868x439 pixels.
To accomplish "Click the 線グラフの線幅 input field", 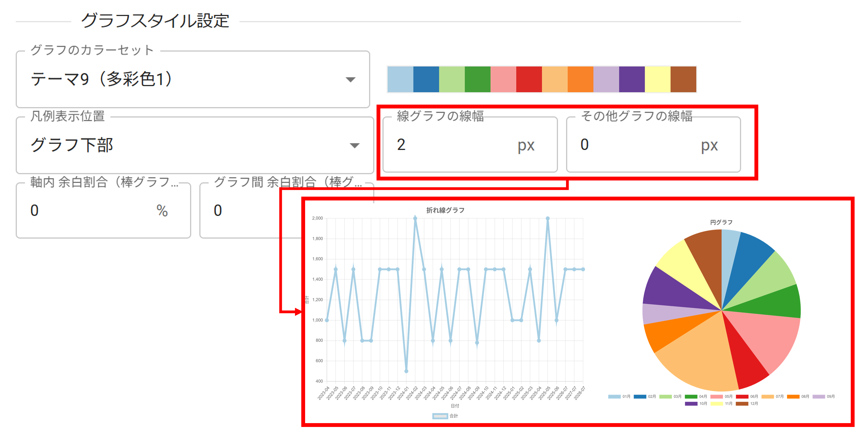I will point(470,145).
